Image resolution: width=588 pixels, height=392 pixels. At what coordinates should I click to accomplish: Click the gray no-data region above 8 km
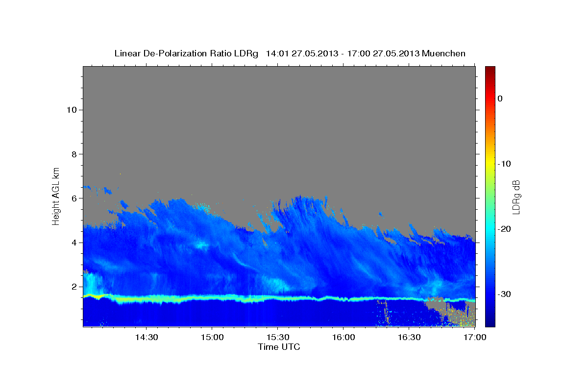pos(279,110)
